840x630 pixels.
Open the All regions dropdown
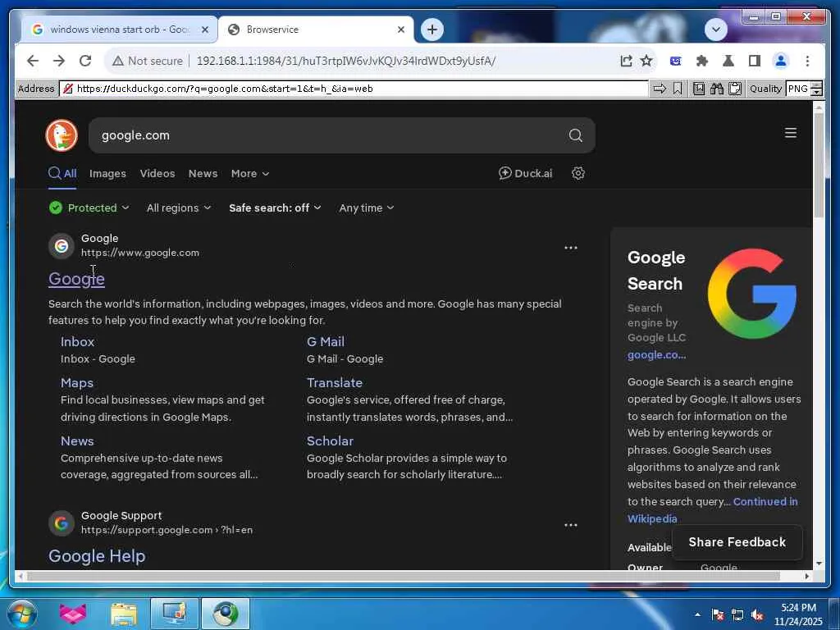(179, 208)
